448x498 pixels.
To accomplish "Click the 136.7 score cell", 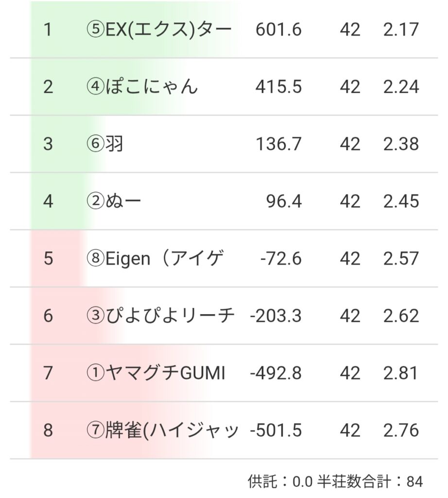I will click(278, 144).
